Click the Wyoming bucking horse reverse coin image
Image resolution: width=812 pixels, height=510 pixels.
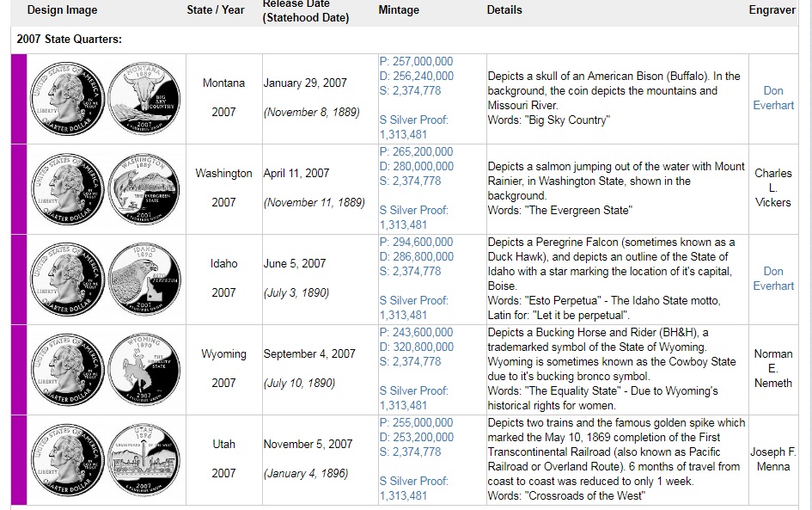144,370
